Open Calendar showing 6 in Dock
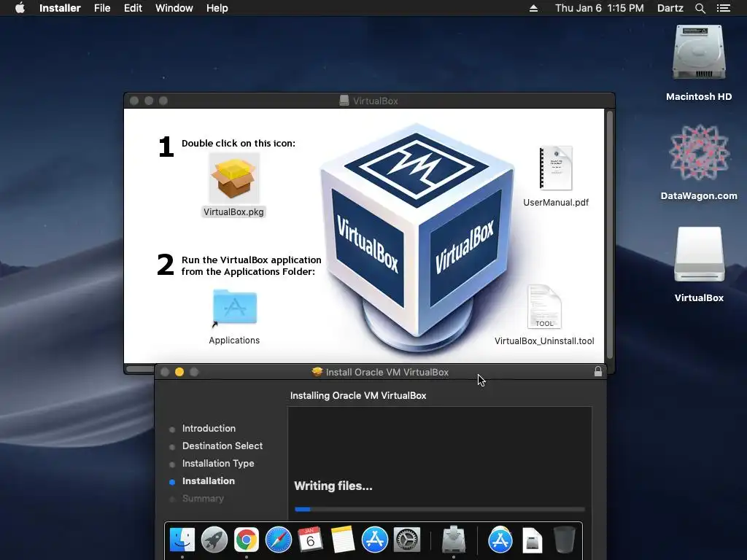Image resolution: width=747 pixels, height=560 pixels. pyautogui.click(x=310, y=540)
